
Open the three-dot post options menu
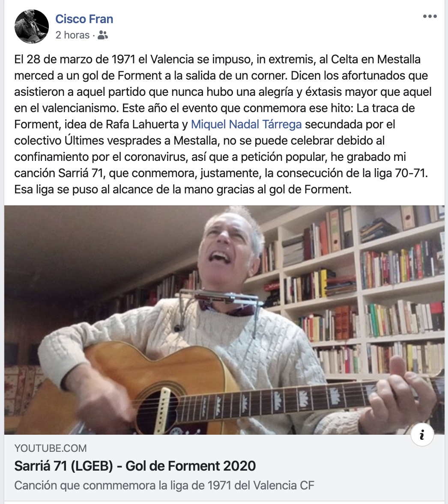(x=430, y=16)
